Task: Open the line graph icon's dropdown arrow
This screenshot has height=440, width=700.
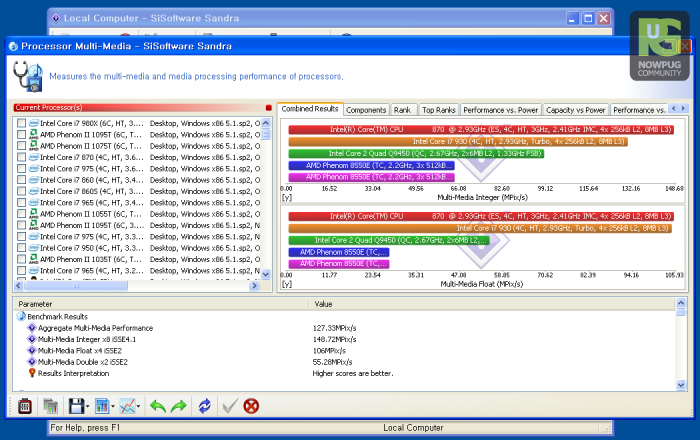Action: (x=138, y=406)
